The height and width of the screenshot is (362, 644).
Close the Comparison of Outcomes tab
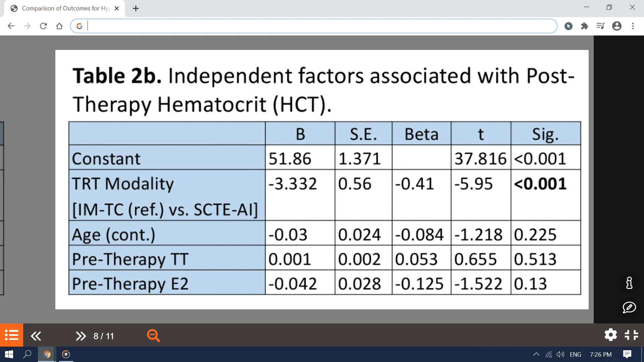tap(117, 8)
